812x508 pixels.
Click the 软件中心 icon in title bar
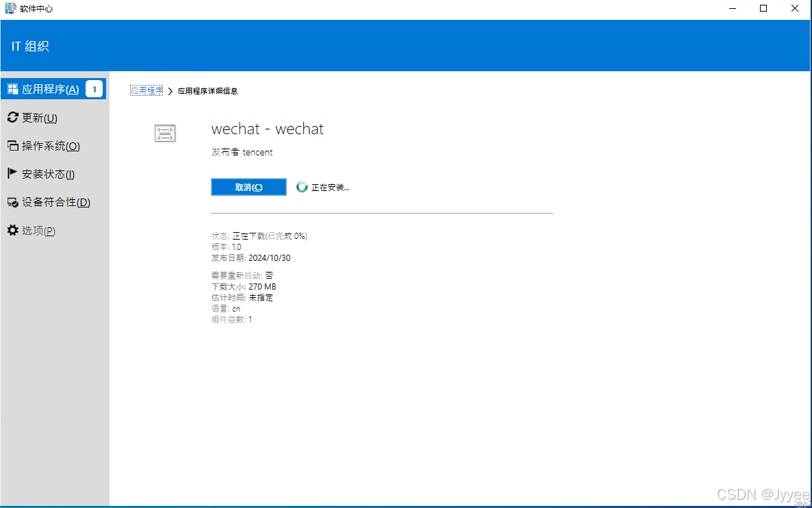(8, 8)
